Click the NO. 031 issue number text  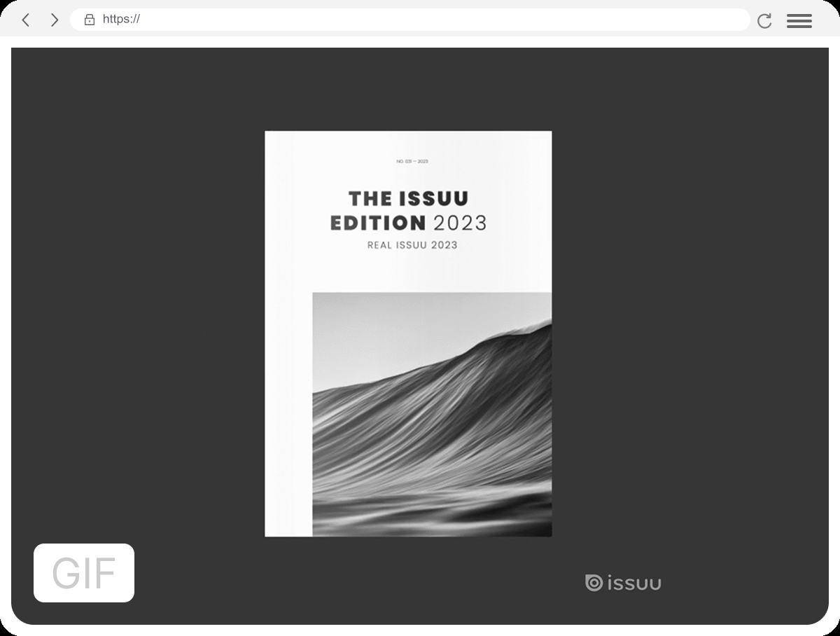click(412, 162)
